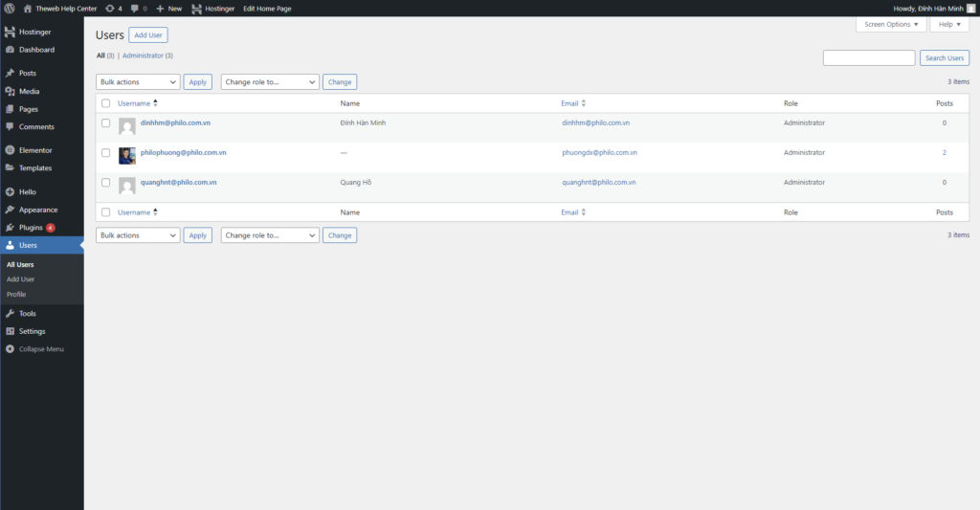Click the WordPress logo in admin bar

10,9
